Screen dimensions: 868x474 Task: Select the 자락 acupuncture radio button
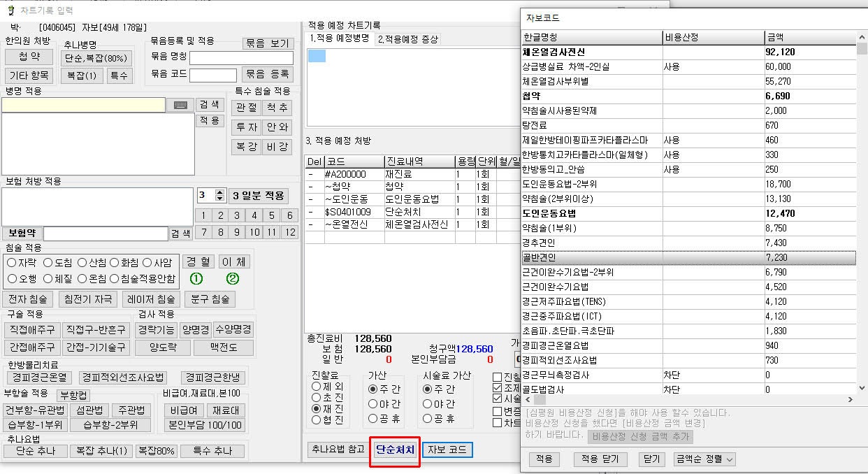coord(11,263)
